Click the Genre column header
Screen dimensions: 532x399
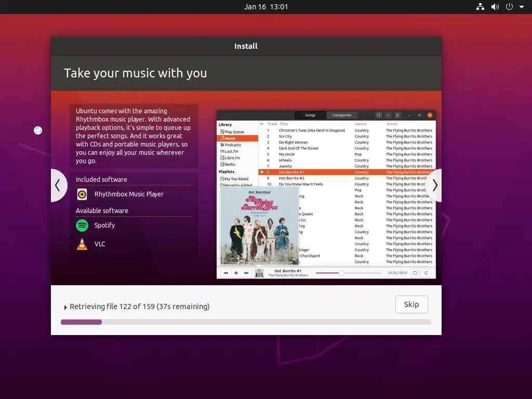[361, 124]
